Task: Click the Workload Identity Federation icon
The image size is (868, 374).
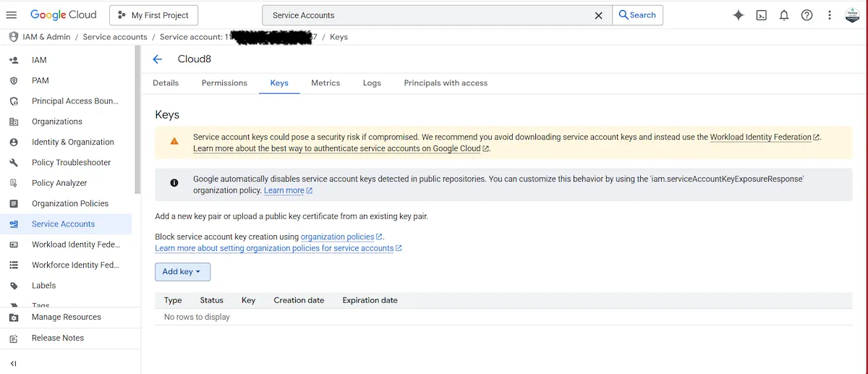Action: pos(14,245)
